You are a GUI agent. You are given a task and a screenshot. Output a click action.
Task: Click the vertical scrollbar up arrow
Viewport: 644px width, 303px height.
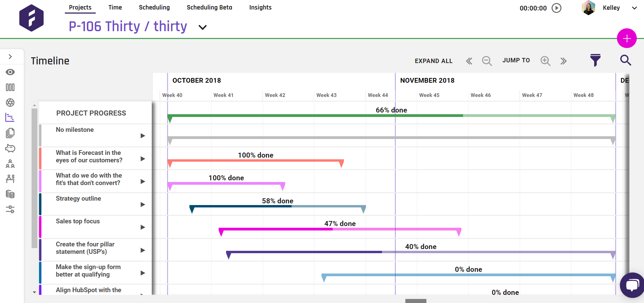(34, 105)
